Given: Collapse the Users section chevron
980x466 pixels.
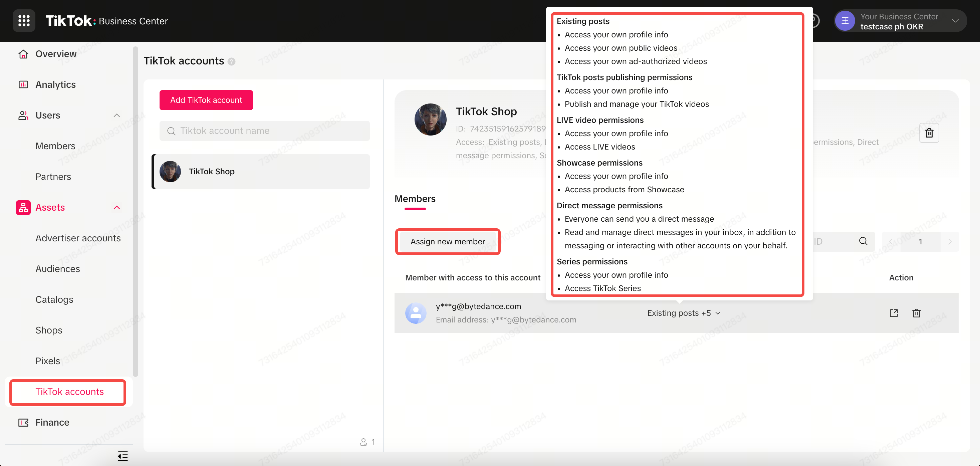Looking at the screenshot, I should pyautogui.click(x=117, y=115).
